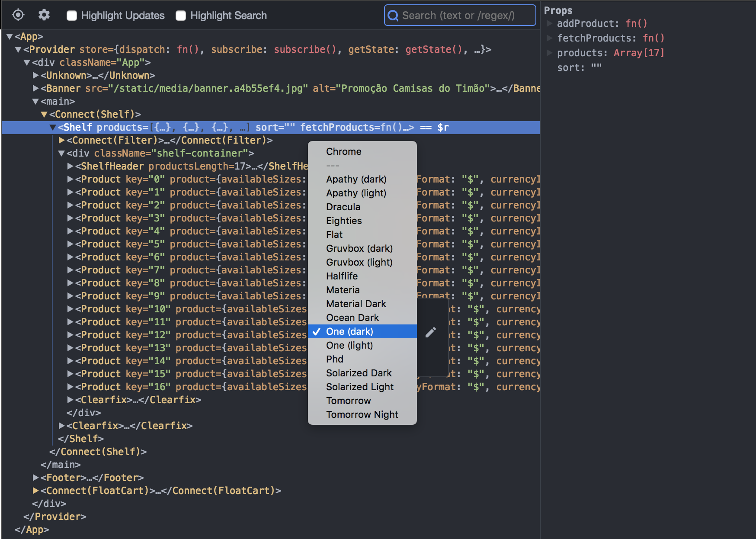The width and height of the screenshot is (756, 539).
Task: Expand the Connect(Filter) element
Action: coord(61,140)
